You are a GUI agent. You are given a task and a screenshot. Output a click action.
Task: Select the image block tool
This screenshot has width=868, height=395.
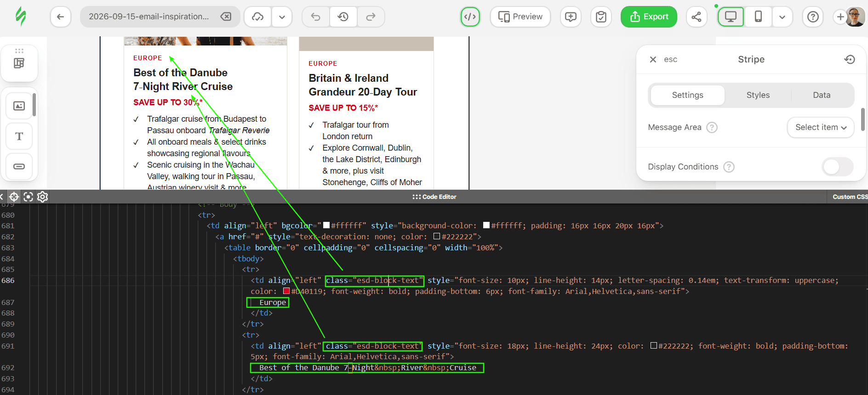tap(19, 106)
